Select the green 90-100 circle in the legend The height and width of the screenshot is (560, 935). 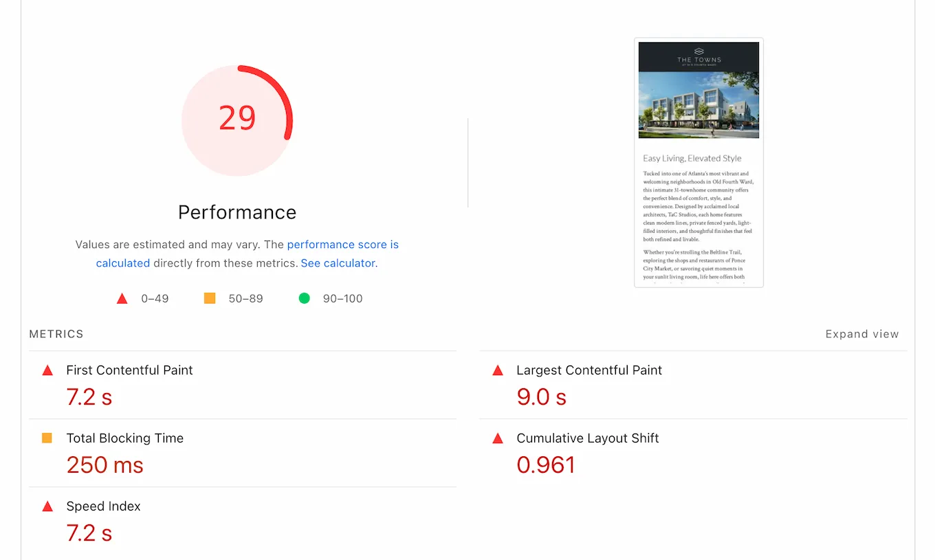point(305,298)
